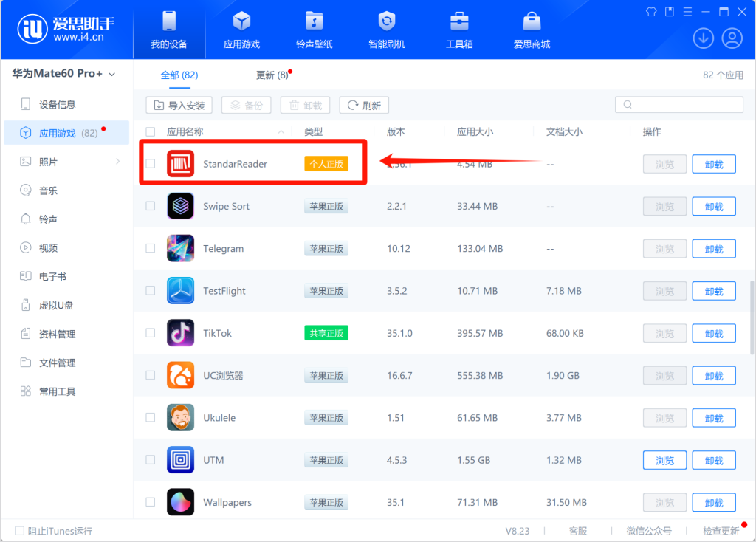Open the 微信公众号 link
756x542 pixels.
pos(648,531)
